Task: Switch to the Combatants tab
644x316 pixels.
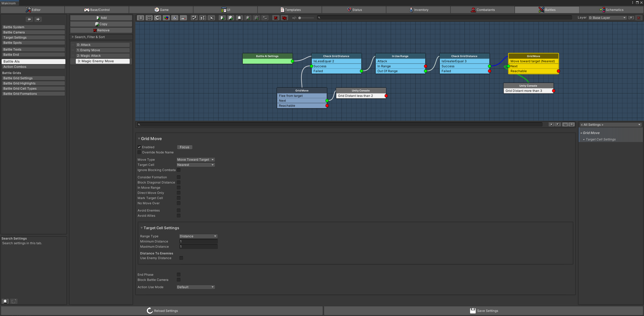Action: (483, 10)
